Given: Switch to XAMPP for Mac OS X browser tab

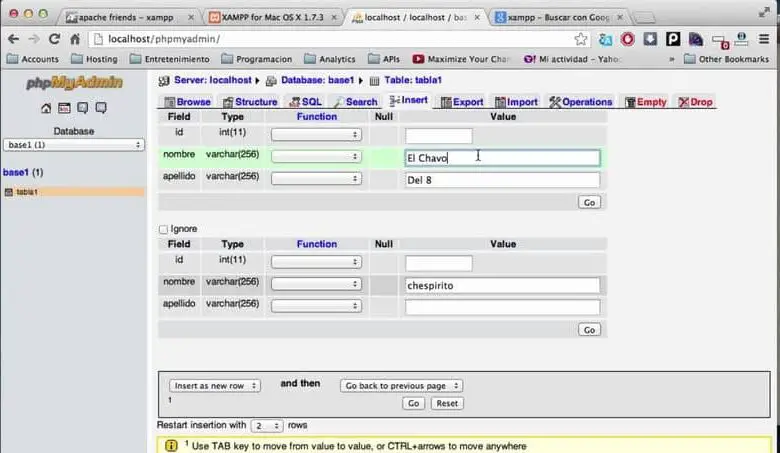Looking at the screenshot, I should (x=272, y=17).
